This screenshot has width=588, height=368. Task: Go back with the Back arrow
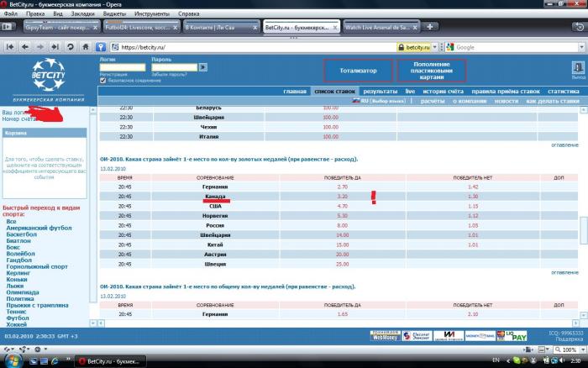25,47
